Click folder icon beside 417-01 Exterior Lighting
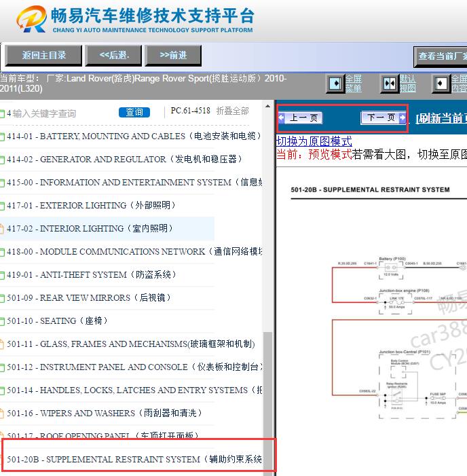The width and height of the screenshot is (467, 476). 2,206
